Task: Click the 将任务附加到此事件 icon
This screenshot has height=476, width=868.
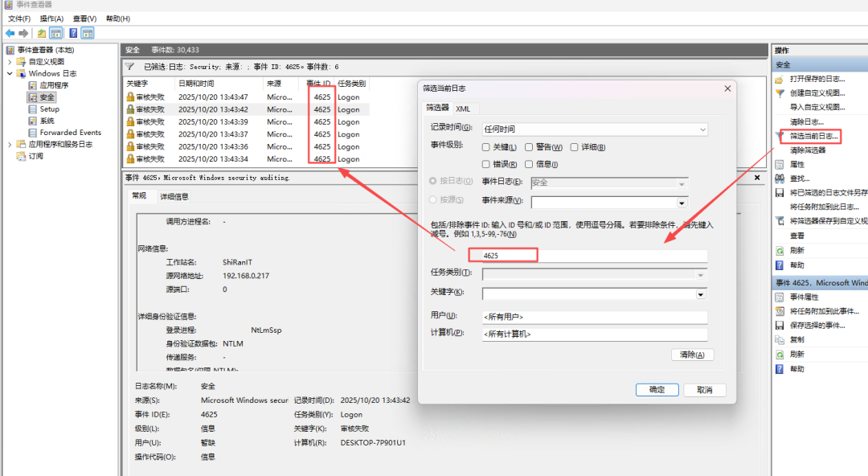Action: coord(780,311)
